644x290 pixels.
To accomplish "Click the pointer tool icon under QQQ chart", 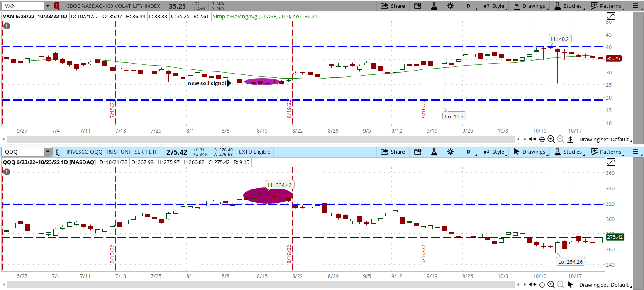I will pos(571,285).
